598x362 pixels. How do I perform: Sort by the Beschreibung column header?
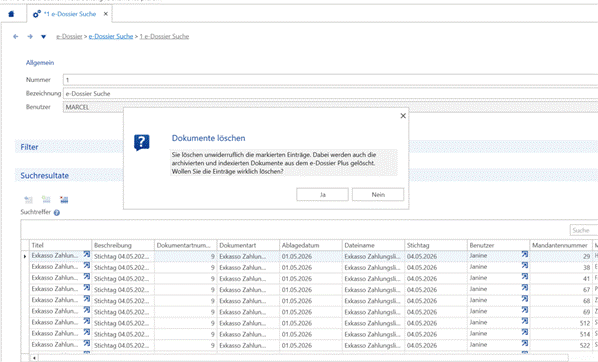tap(123, 245)
